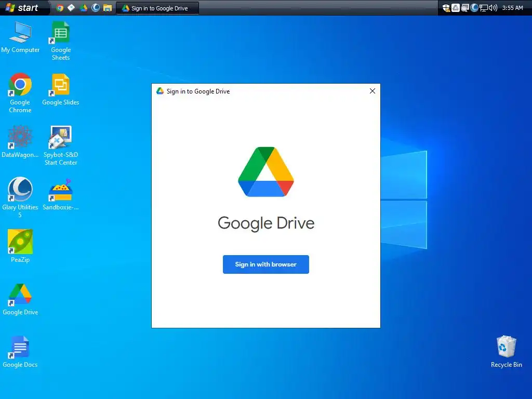532x399 pixels.
Task: Open Google Drive from the quick launch bar
Action: [84, 8]
